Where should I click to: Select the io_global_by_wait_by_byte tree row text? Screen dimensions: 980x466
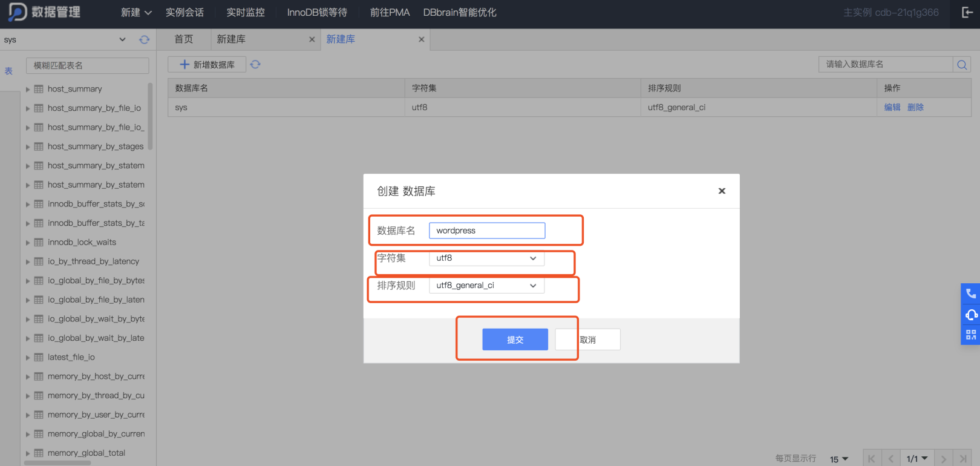[x=96, y=319]
